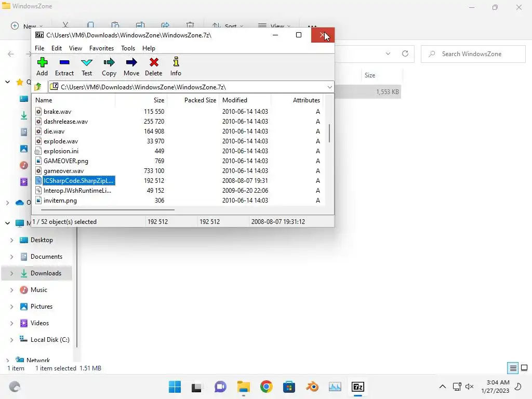
Task: Expand the Desktop tree item in Explorer
Action: click(x=11, y=240)
